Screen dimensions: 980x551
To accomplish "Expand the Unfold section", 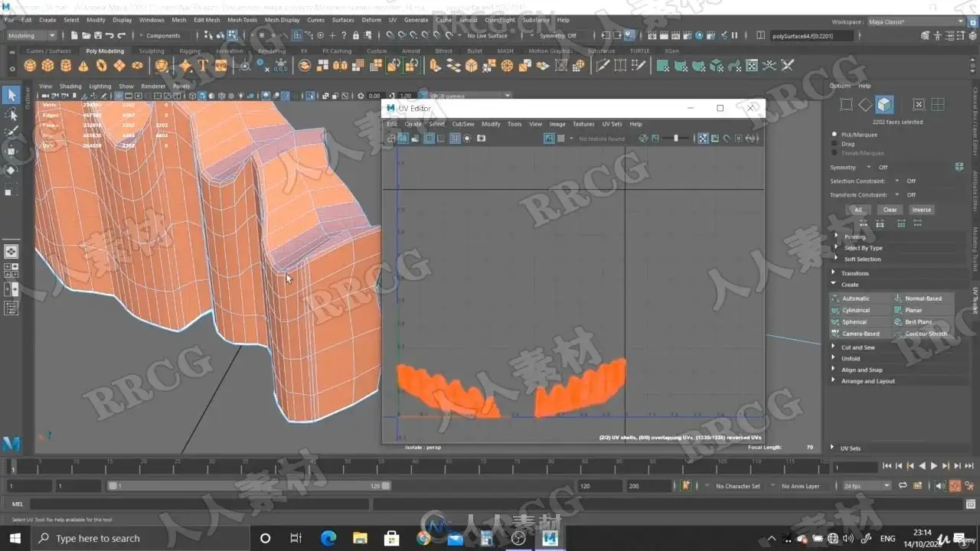I will pyautogui.click(x=851, y=359).
